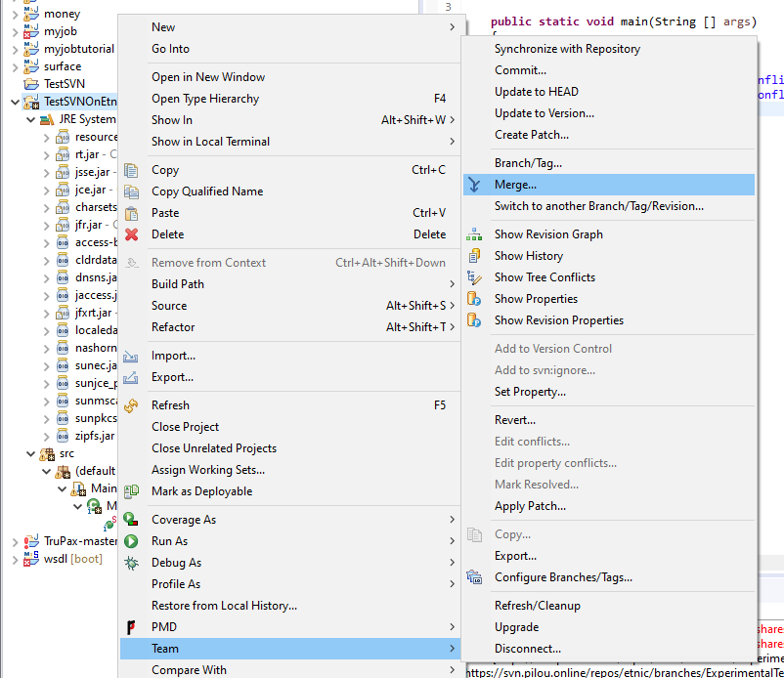Choose Disconnect... from Team submenu

(527, 649)
